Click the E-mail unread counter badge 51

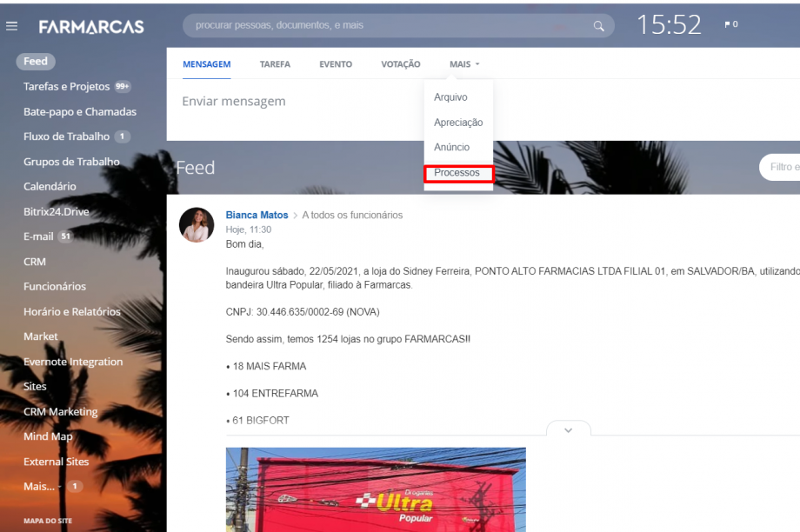(x=65, y=236)
